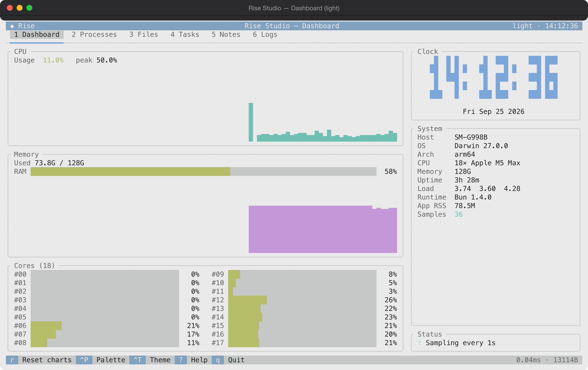This screenshot has height=370, width=588.
Task: Open the 5 Notes tab
Action: pos(226,35)
